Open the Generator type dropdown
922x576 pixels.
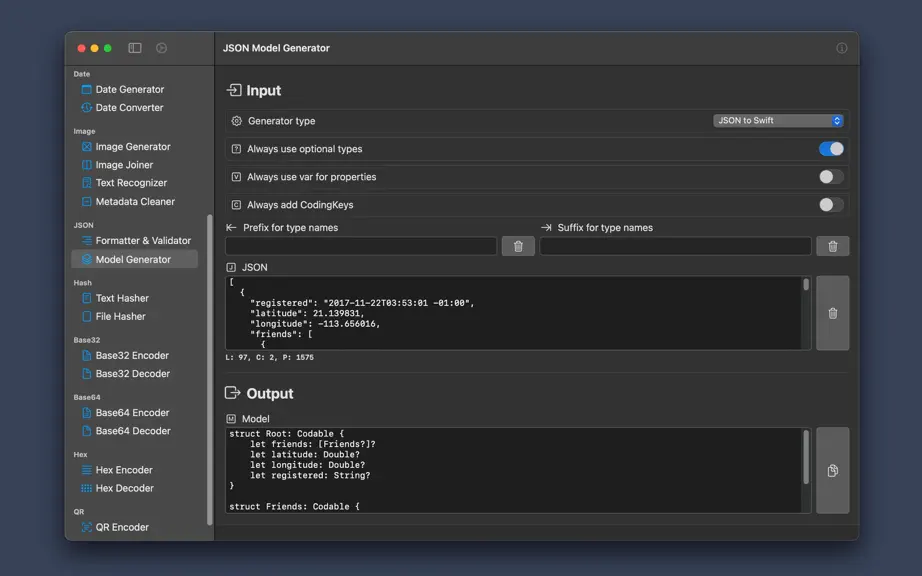pyautogui.click(x=778, y=120)
